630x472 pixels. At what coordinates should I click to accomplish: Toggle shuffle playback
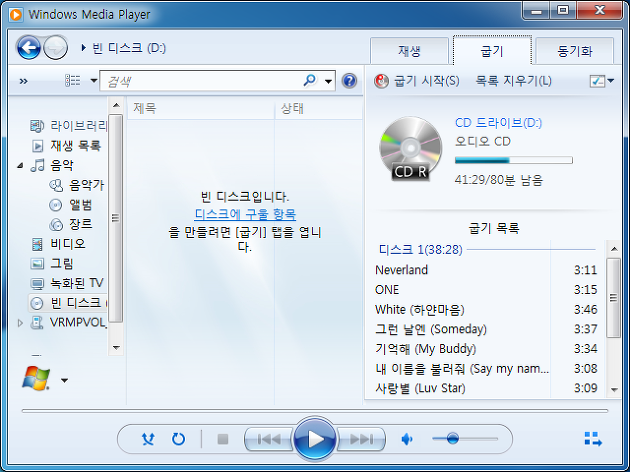(148, 439)
